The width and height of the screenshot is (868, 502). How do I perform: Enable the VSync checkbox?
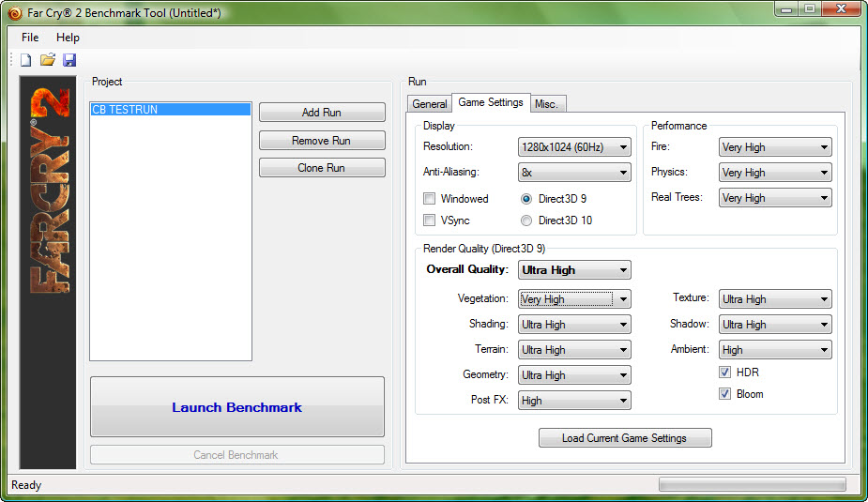pos(429,220)
